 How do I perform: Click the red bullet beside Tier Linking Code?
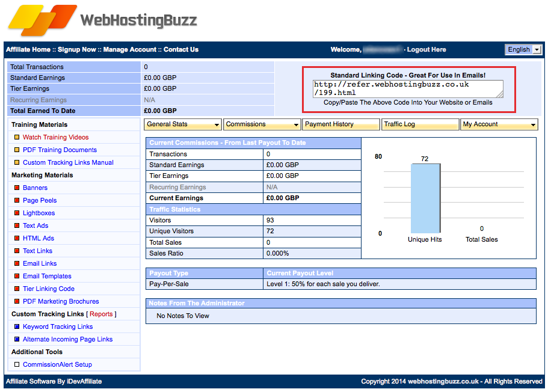[x=17, y=289]
